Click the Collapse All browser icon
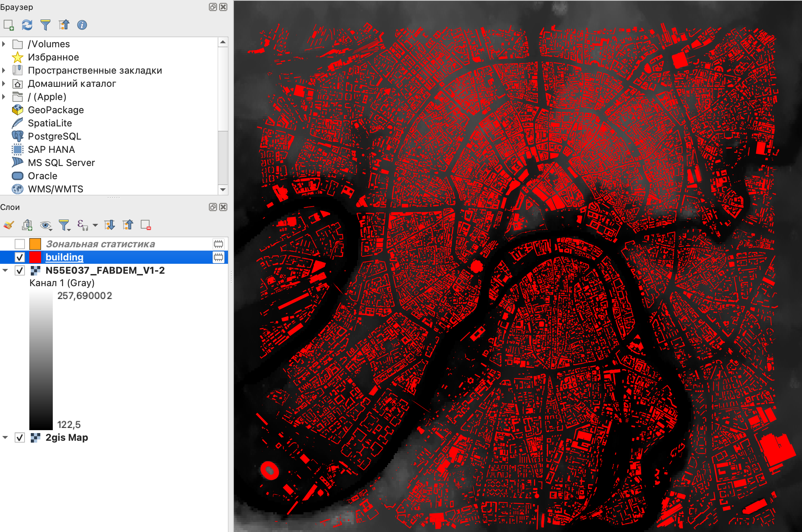The height and width of the screenshot is (532, 802). coord(64,25)
